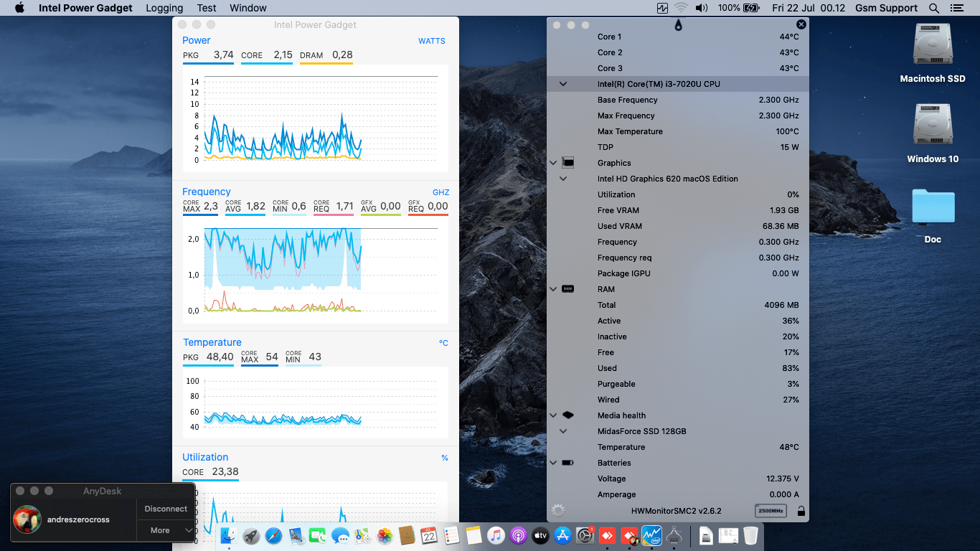The image size is (980, 551).
Task: Open the Window menu
Action: (x=248, y=8)
